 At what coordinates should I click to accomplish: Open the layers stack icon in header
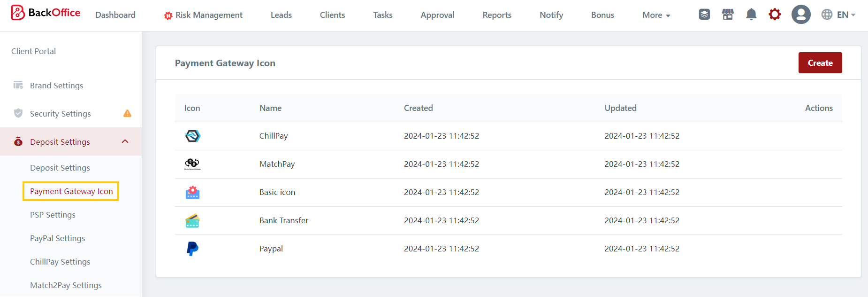pos(704,15)
